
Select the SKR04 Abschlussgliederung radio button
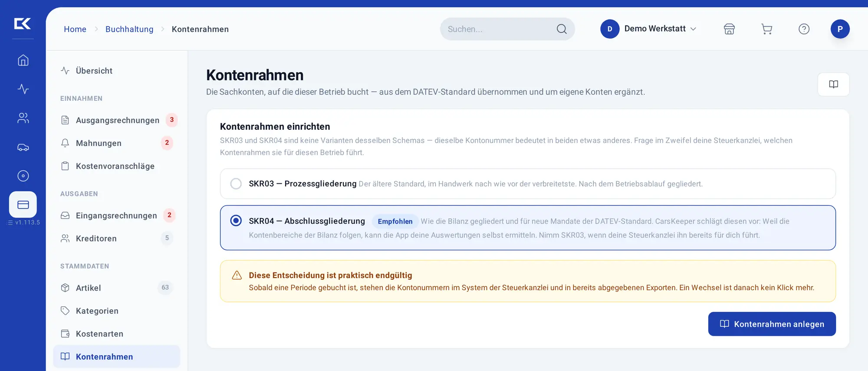pos(236,221)
